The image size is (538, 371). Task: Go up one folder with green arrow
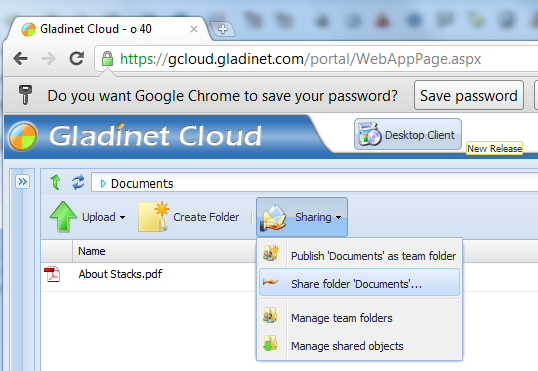tap(55, 182)
